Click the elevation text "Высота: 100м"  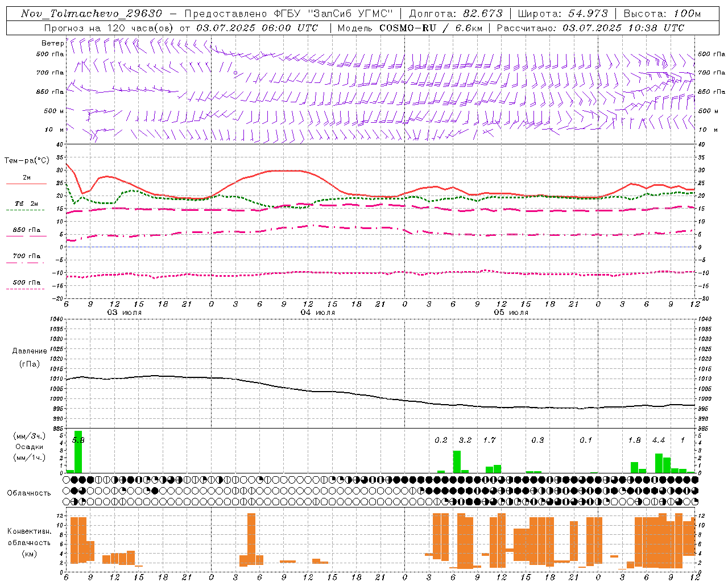662,14
